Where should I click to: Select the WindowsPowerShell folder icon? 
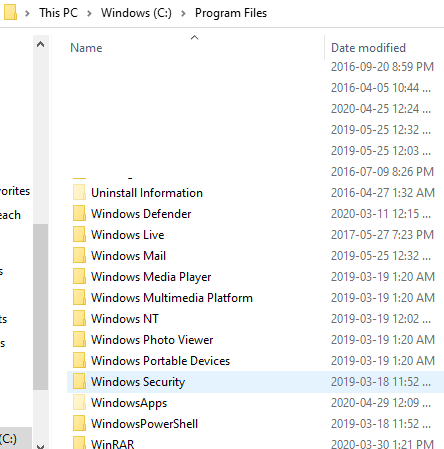tap(79, 423)
